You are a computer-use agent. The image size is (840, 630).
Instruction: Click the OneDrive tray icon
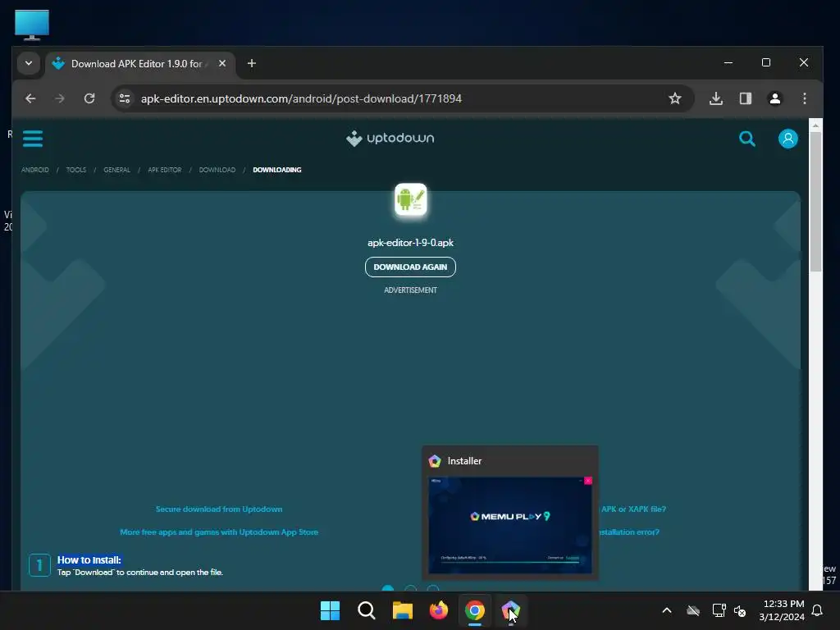tap(693, 610)
